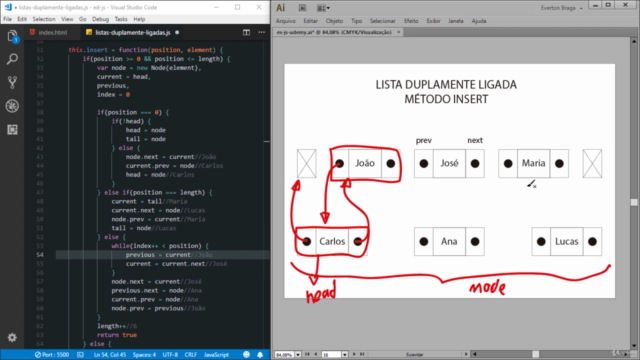Open Debug view in VS Code activity bar
Screen dimensions: 640x360
point(12,106)
